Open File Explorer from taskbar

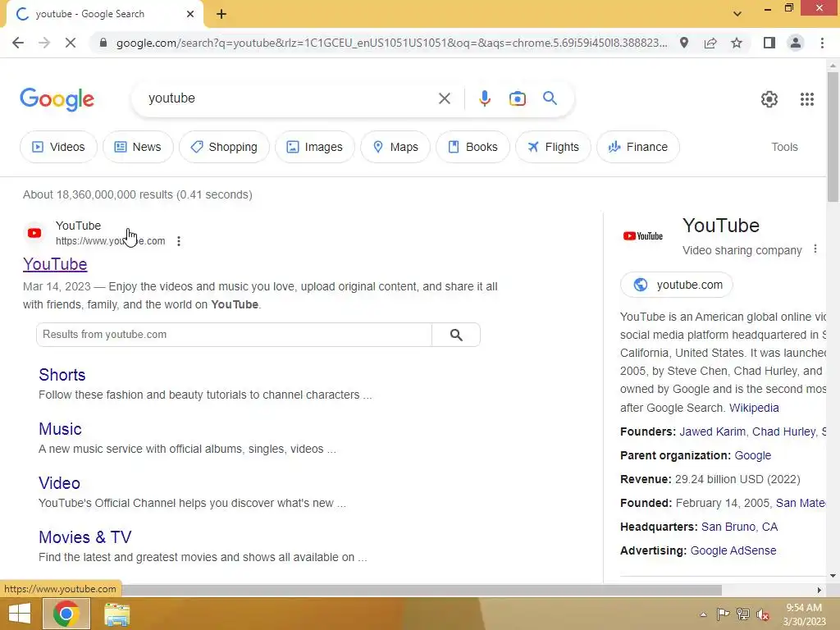pyautogui.click(x=116, y=614)
